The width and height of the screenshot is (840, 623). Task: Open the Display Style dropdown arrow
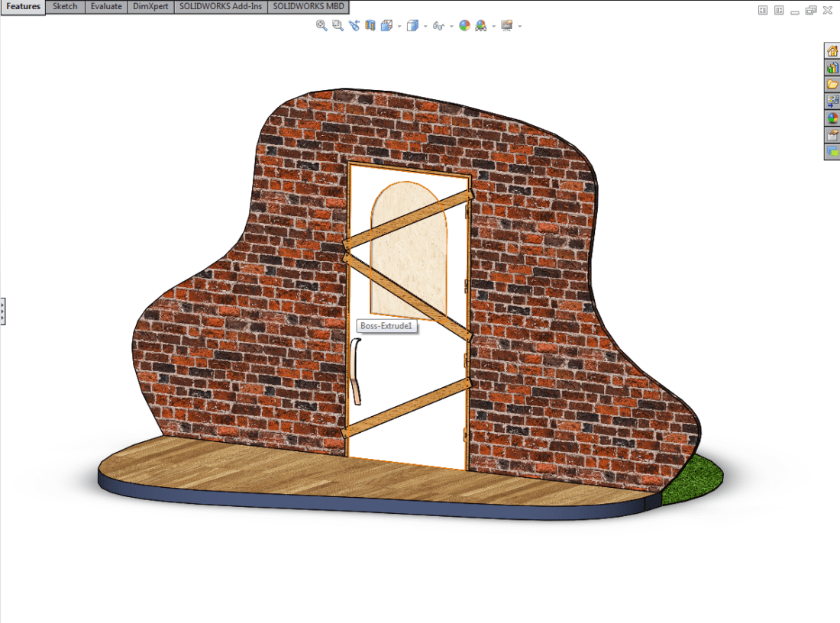click(425, 25)
